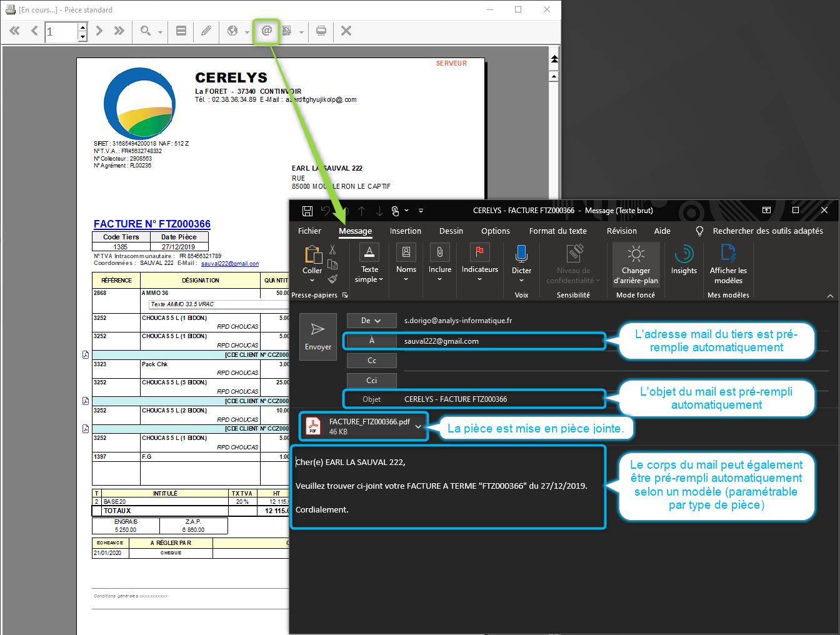
Task: Click the Envoyer send button
Action: (318, 336)
